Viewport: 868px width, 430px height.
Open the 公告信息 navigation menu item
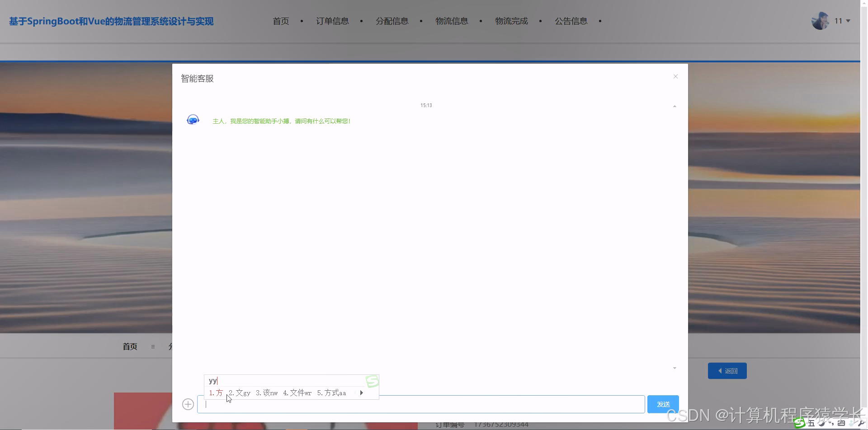click(x=571, y=21)
